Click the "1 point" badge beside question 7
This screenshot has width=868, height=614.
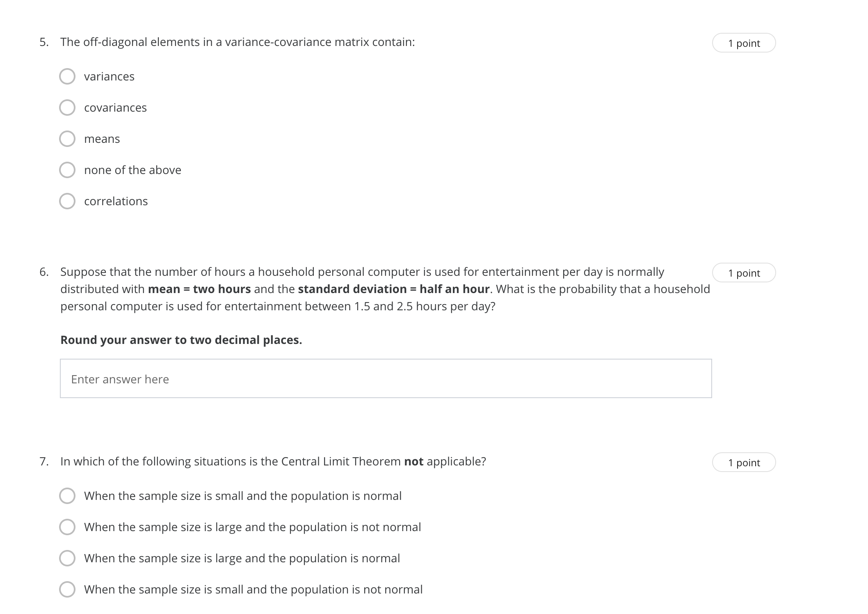[744, 462]
